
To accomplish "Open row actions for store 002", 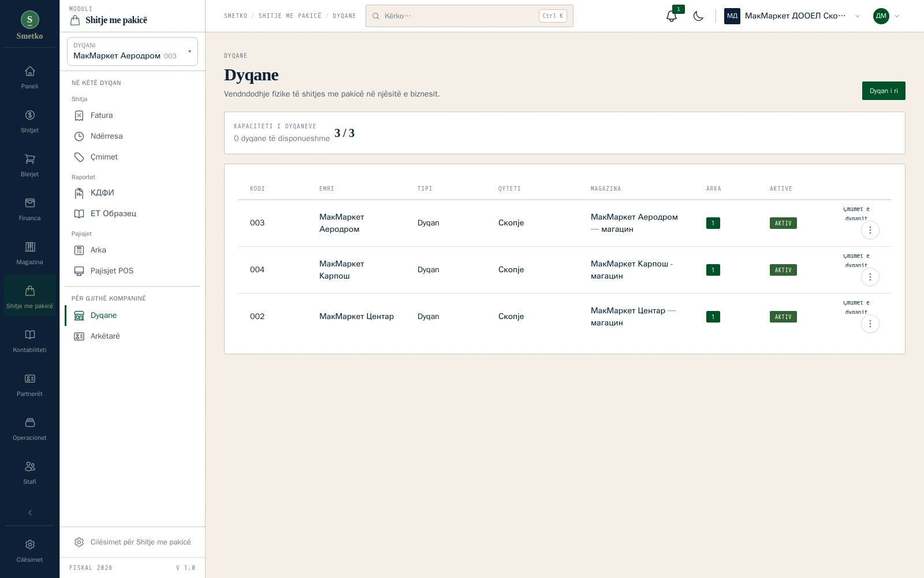I will pos(870,324).
